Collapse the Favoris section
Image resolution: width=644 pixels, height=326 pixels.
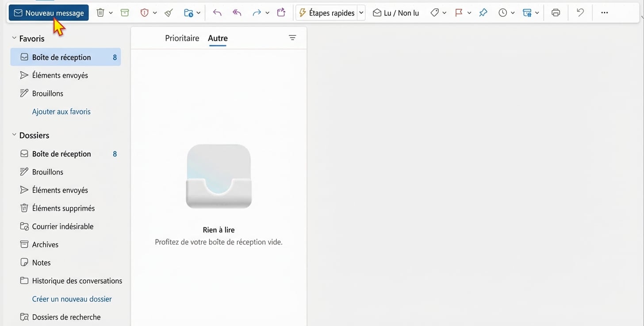coord(14,39)
